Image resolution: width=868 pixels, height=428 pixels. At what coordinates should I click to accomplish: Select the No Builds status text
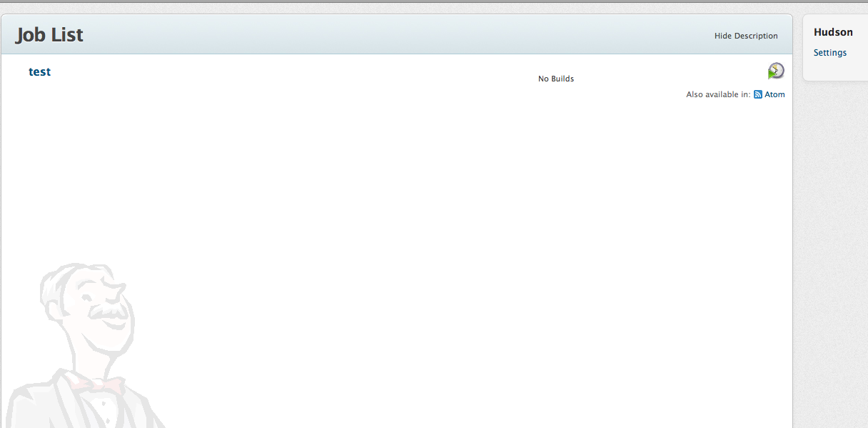click(x=555, y=79)
